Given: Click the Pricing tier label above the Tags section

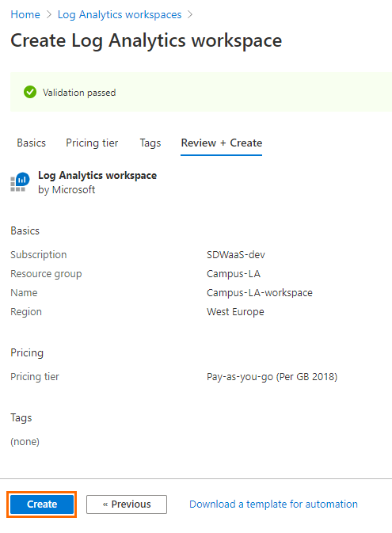Looking at the screenshot, I should point(35,377).
